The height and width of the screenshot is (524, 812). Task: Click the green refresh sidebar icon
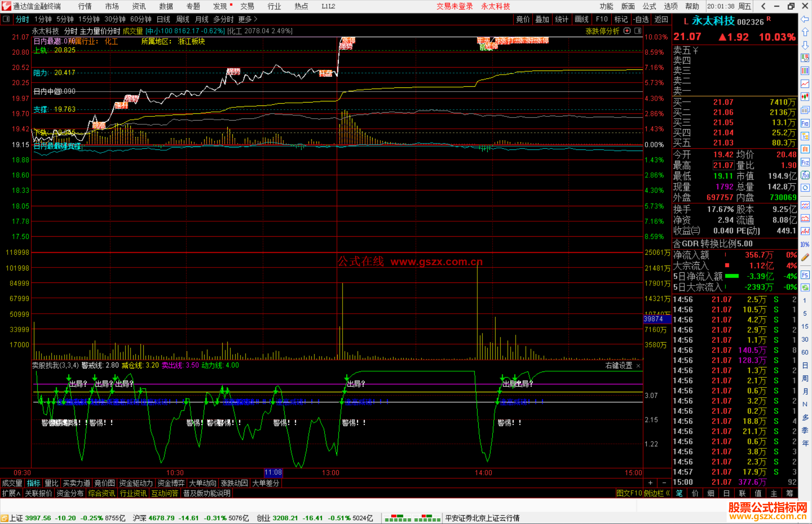click(x=805, y=288)
